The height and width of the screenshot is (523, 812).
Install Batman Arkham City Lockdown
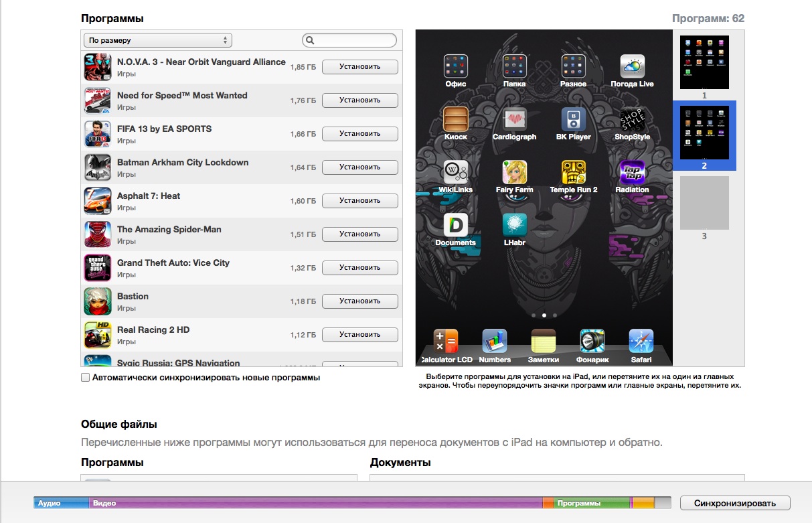[360, 167]
